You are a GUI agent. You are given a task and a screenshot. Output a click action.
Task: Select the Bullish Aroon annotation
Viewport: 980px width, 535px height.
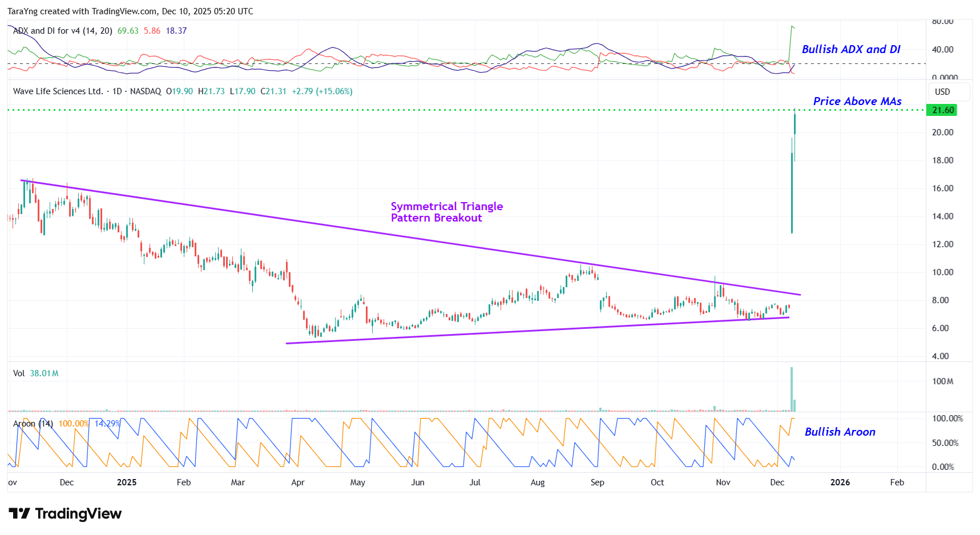[840, 432]
